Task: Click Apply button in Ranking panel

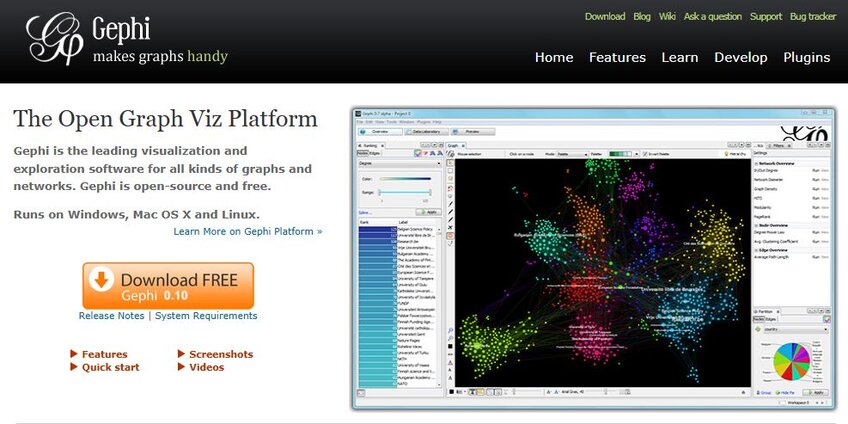Action: click(428, 212)
